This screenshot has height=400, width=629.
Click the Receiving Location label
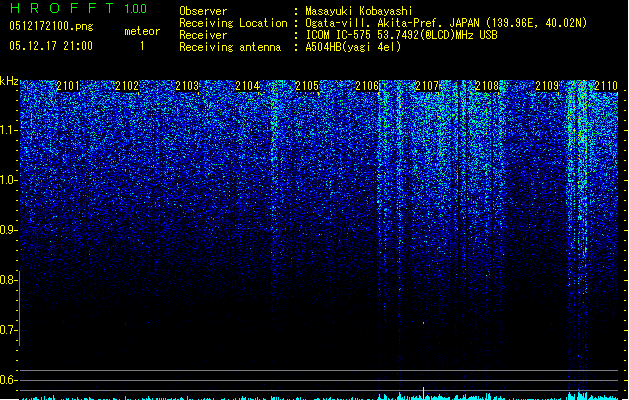coord(233,23)
